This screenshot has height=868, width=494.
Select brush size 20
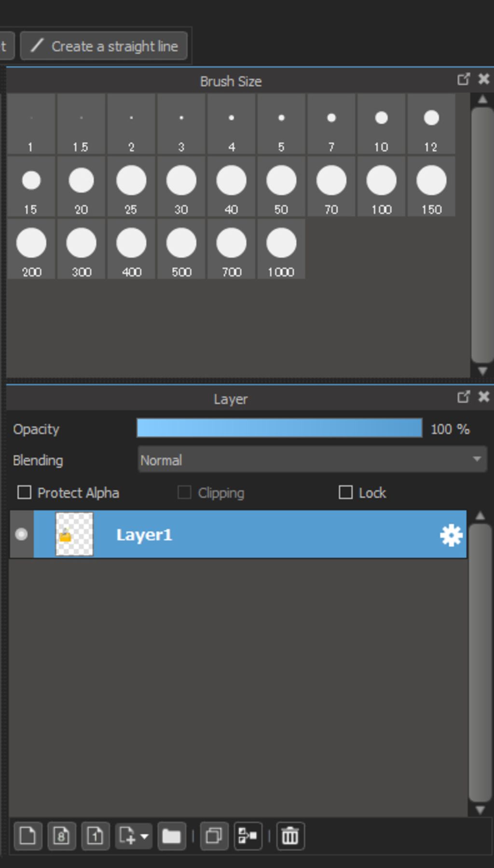coord(81,187)
